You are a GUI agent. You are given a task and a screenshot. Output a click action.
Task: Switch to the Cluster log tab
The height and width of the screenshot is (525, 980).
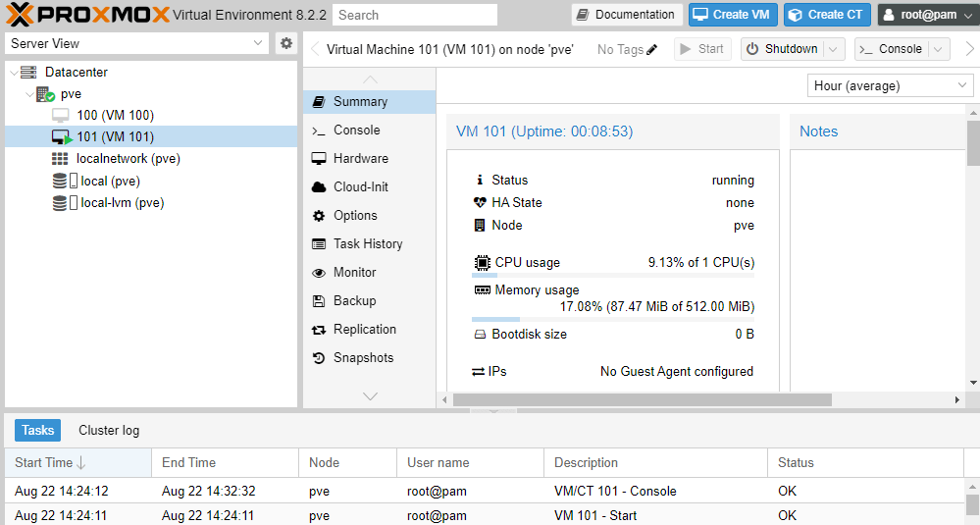pos(109,430)
